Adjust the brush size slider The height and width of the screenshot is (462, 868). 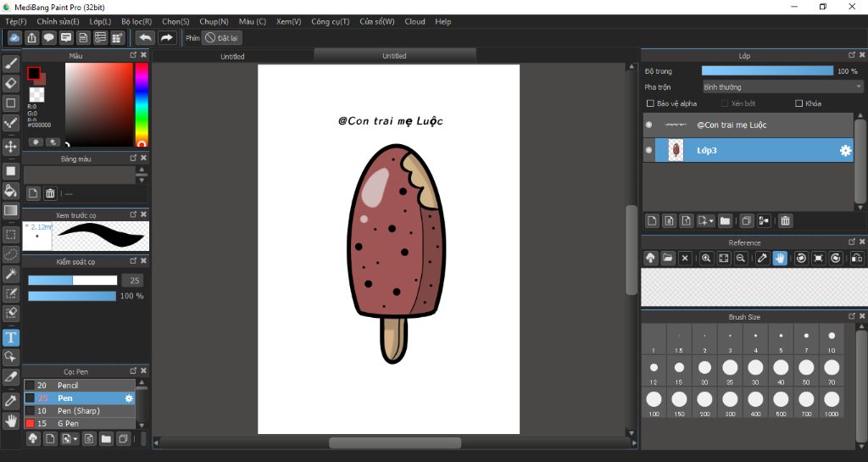[73, 281]
